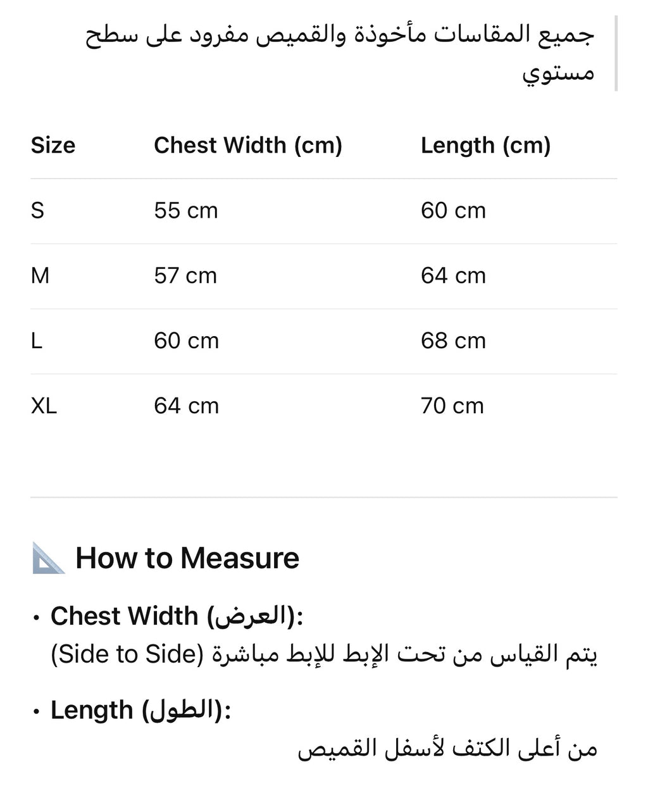Viewport: 648px width, 812px height.
Task: Click the 60 cm chest width value for L
Action: 187,341
